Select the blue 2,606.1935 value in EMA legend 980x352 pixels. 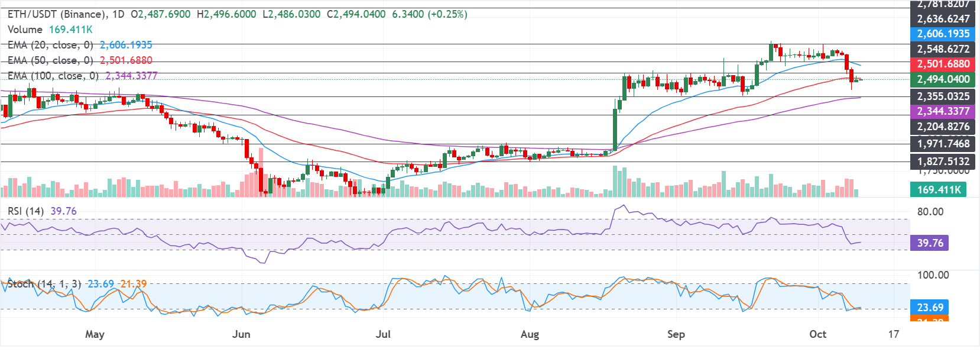[126, 45]
